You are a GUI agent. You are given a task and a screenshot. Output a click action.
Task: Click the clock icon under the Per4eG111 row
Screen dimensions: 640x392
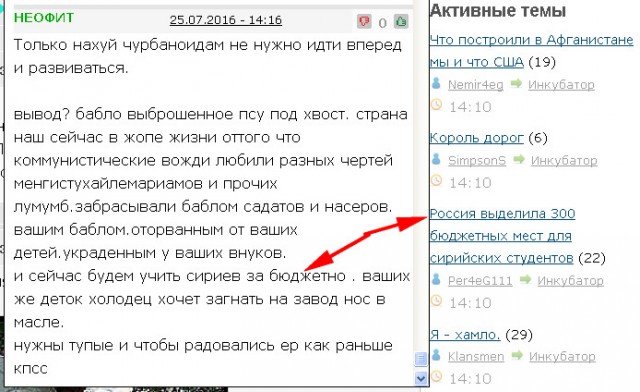[x=436, y=301]
